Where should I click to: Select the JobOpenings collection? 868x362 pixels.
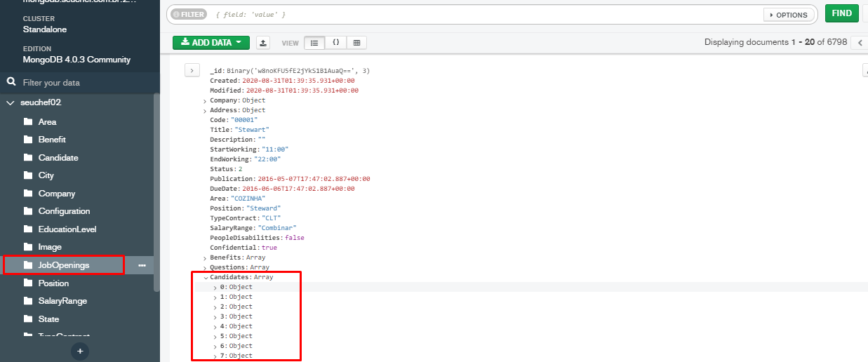pyautogui.click(x=64, y=265)
